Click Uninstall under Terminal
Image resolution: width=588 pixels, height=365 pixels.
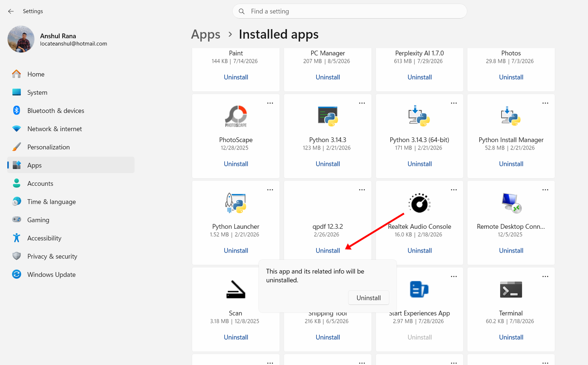tap(511, 337)
